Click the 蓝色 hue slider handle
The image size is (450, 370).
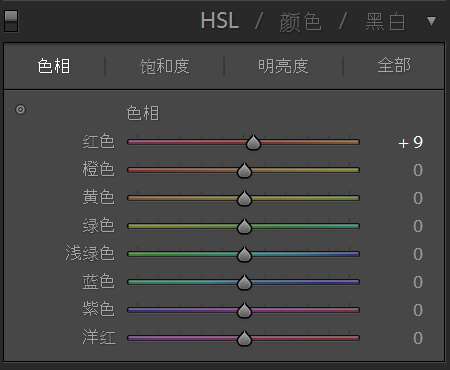tap(244, 283)
